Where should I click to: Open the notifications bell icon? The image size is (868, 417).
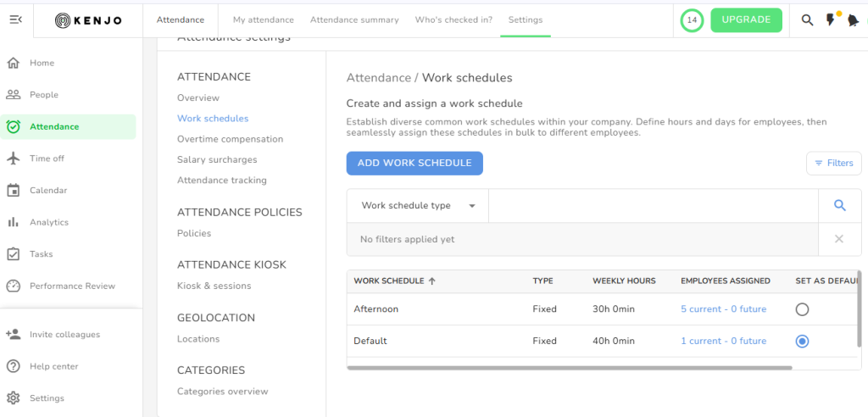[x=853, y=20]
